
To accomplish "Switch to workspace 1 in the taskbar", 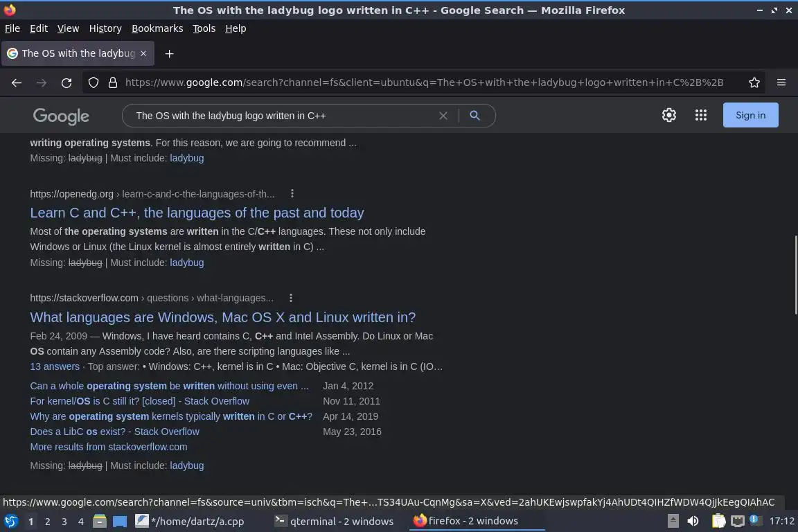I will [x=30, y=522].
